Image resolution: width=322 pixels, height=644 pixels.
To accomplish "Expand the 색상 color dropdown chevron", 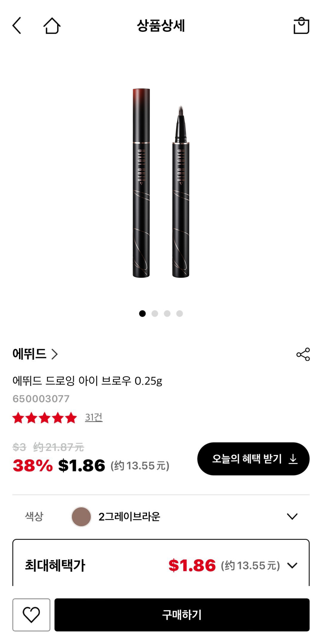I will click(292, 516).
